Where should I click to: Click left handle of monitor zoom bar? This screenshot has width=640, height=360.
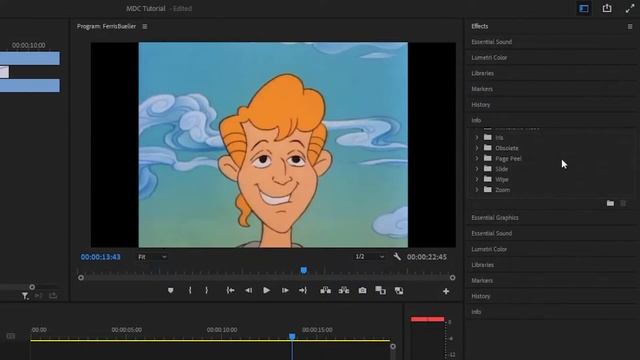tap(81, 278)
